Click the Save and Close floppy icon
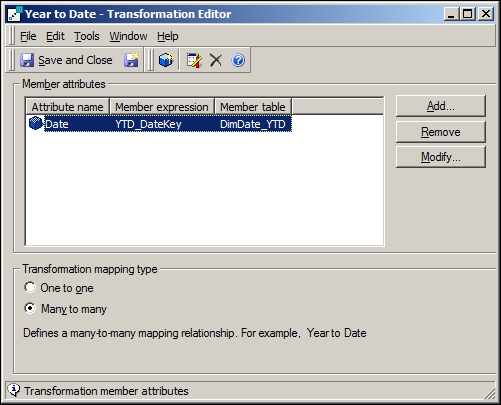Screen dimensions: 501x405 tap(27, 60)
